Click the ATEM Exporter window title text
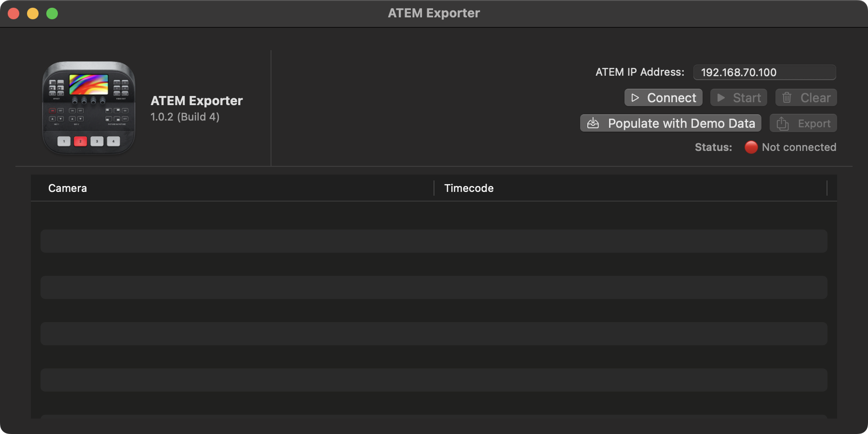The image size is (868, 434). click(434, 13)
